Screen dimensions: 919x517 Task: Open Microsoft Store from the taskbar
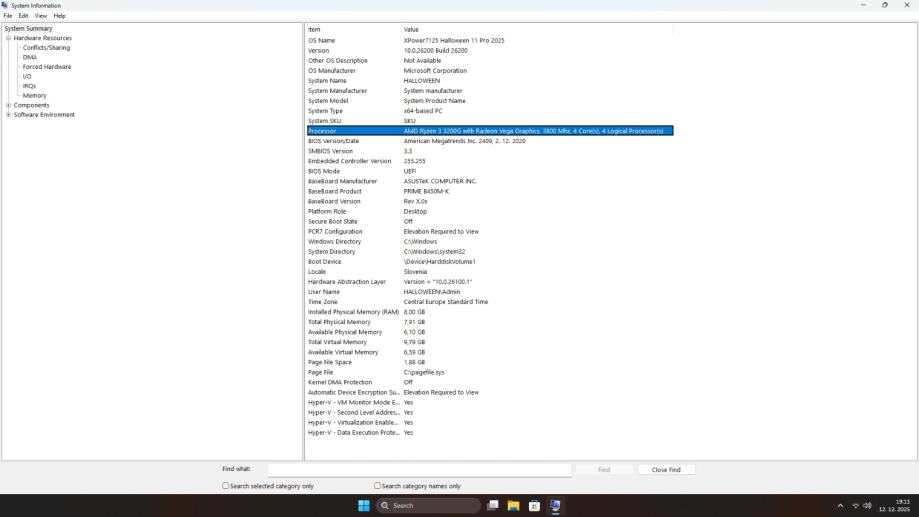pyautogui.click(x=534, y=506)
